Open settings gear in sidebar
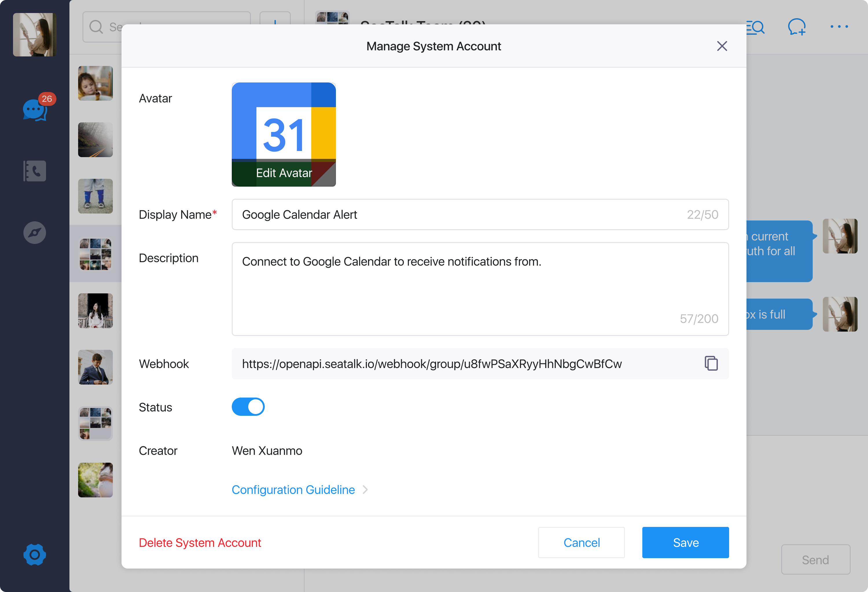This screenshot has width=868, height=592. tap(35, 555)
